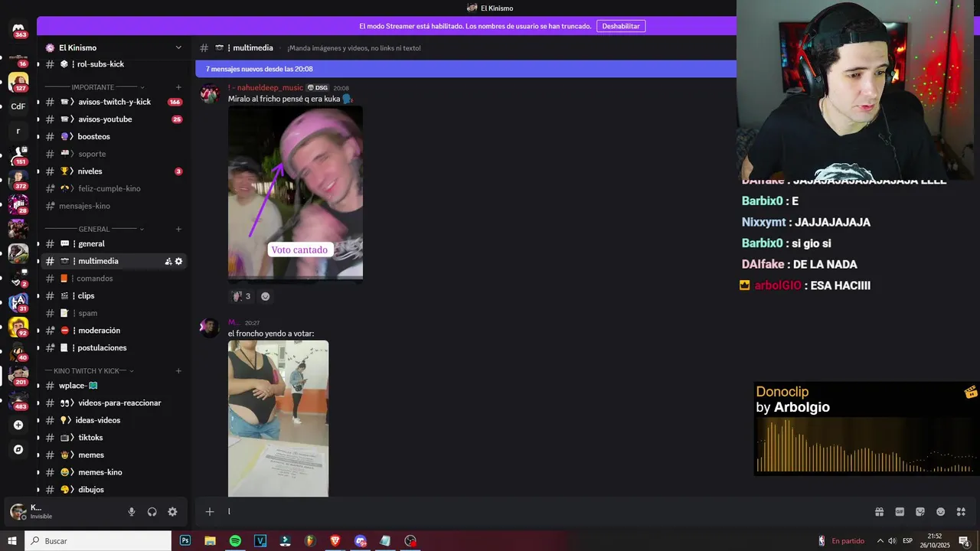Click the reaction with count 3
The width and height of the screenshot is (980, 551).
point(241,296)
